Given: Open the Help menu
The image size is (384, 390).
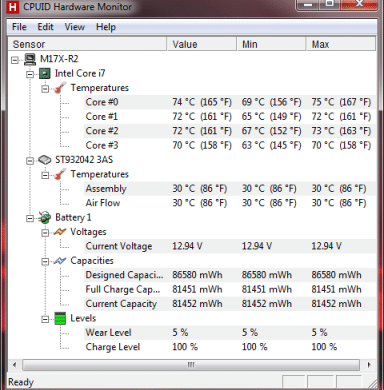Looking at the screenshot, I should 106,27.
